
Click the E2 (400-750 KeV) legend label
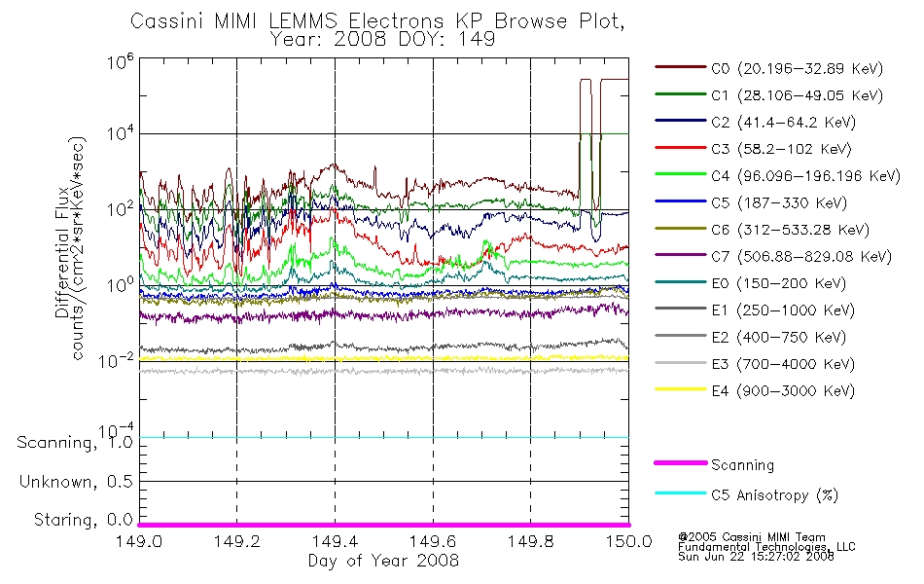point(778,338)
